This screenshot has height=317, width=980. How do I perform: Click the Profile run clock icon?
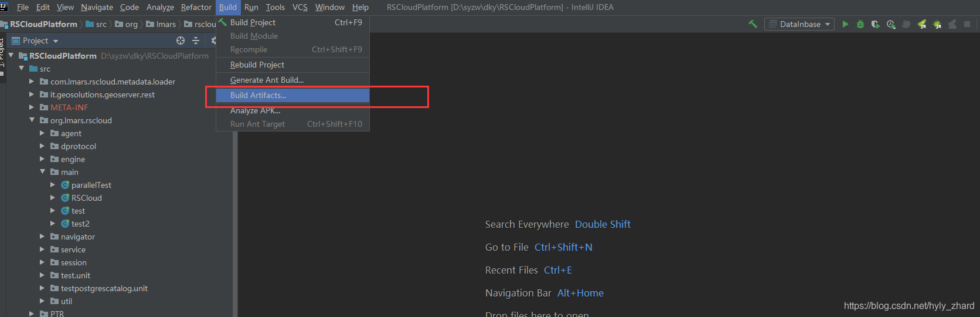pyautogui.click(x=891, y=24)
